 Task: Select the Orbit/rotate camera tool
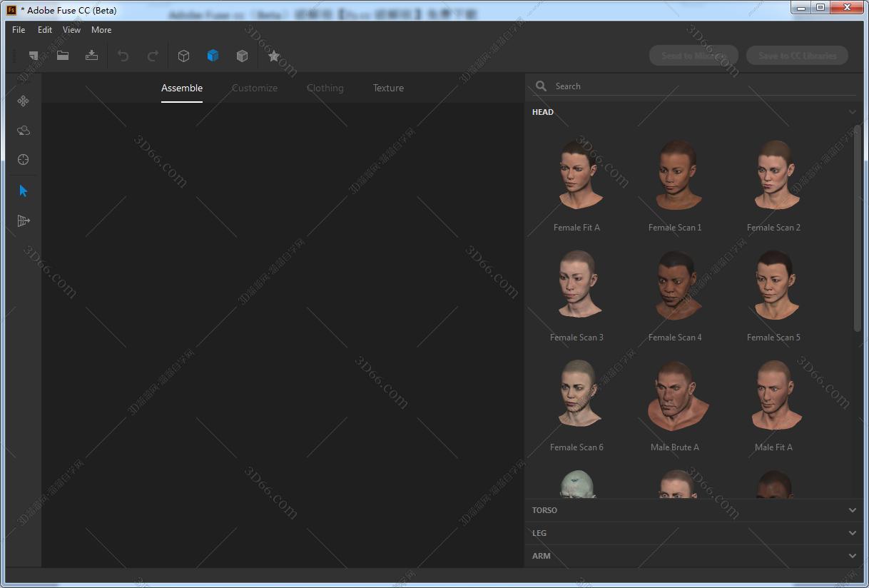(x=23, y=131)
